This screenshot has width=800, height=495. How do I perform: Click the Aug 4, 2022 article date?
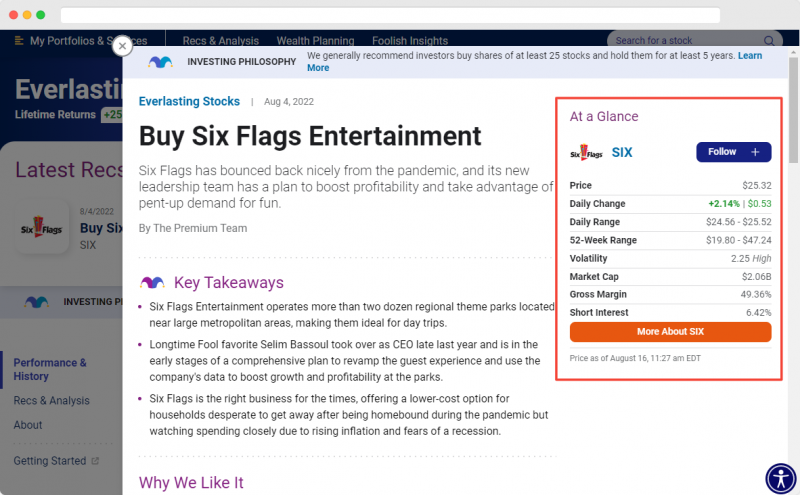coord(289,102)
